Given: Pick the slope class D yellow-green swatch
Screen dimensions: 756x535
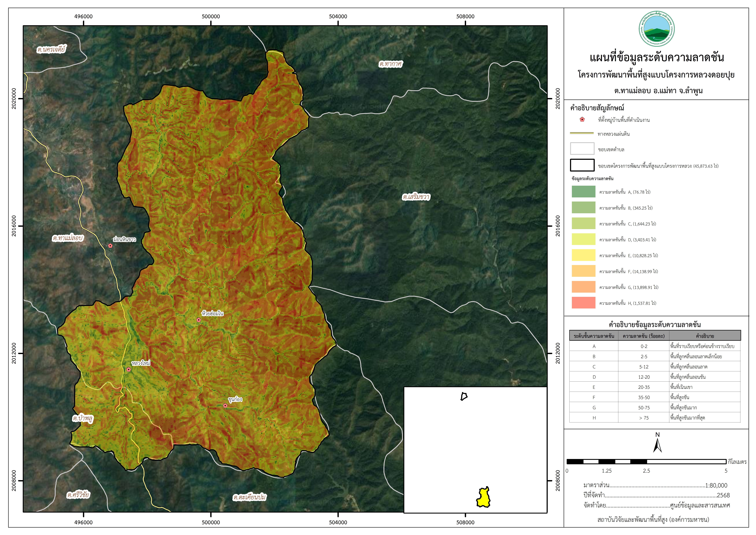Looking at the screenshot, I should (x=584, y=239).
